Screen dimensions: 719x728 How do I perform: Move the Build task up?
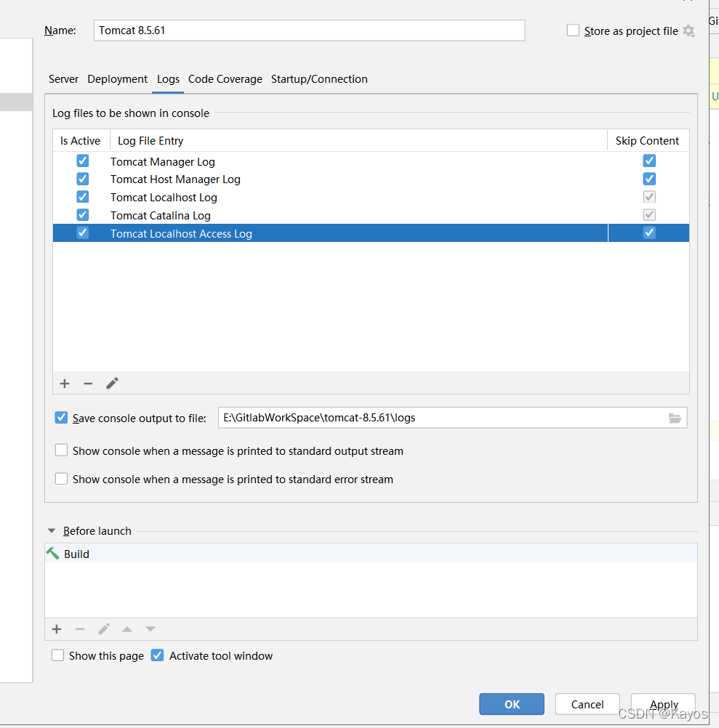point(126,629)
